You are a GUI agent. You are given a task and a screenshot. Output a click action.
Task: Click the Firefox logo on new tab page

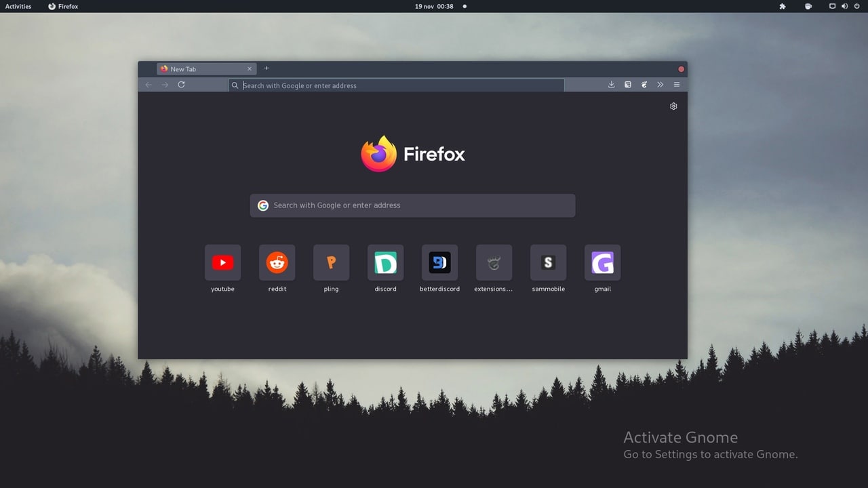pos(412,154)
